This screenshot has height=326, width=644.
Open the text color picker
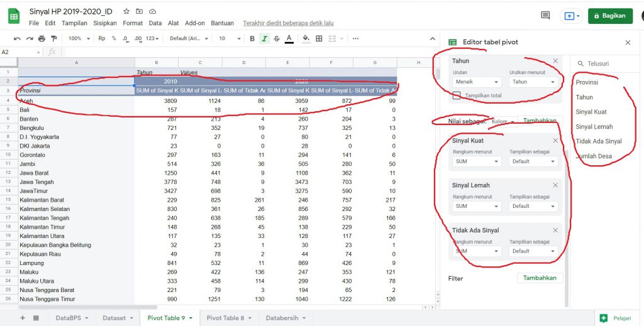289,38
